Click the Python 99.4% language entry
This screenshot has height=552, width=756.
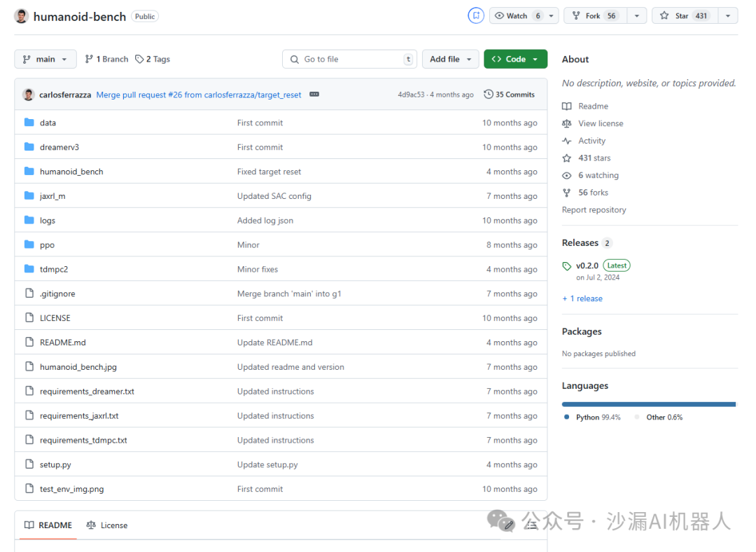tap(593, 418)
